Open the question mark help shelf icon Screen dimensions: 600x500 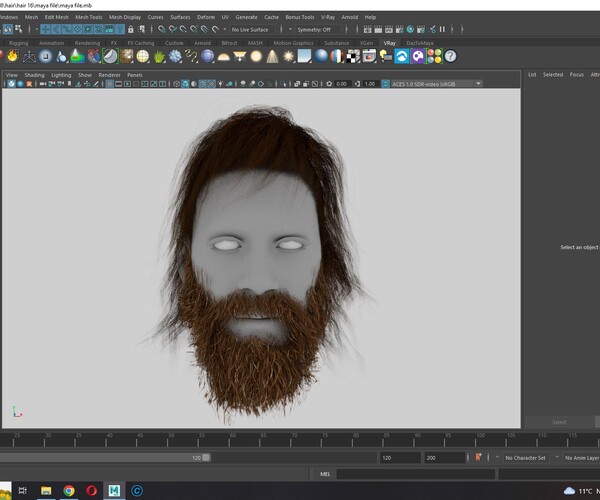pyautogui.click(x=450, y=56)
